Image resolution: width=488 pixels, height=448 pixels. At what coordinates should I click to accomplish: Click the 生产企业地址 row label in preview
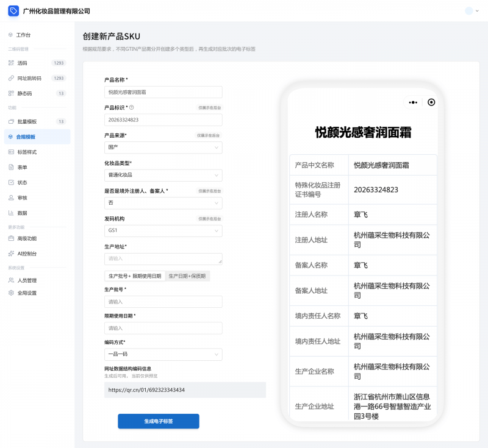point(314,407)
